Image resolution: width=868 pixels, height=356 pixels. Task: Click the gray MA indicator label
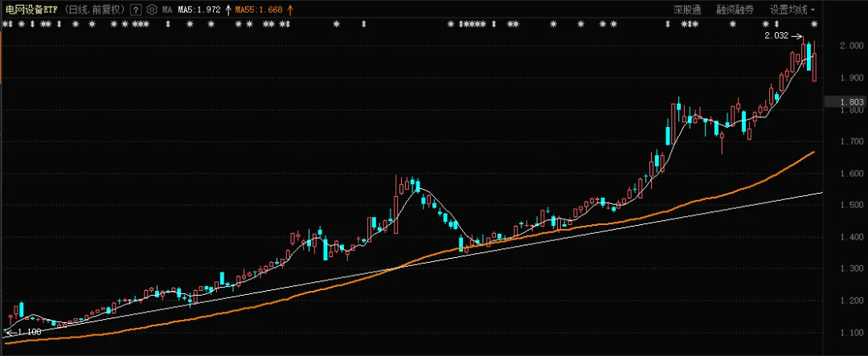tap(167, 10)
